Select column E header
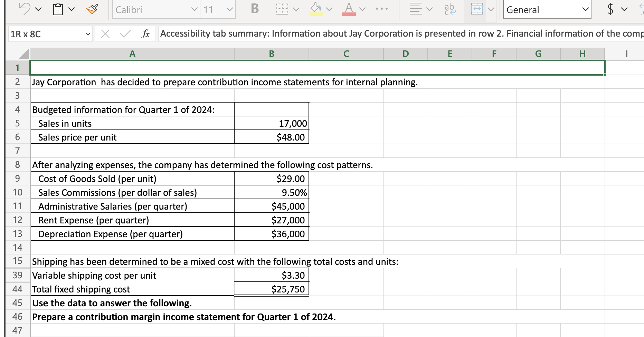644x337 pixels. 450,54
